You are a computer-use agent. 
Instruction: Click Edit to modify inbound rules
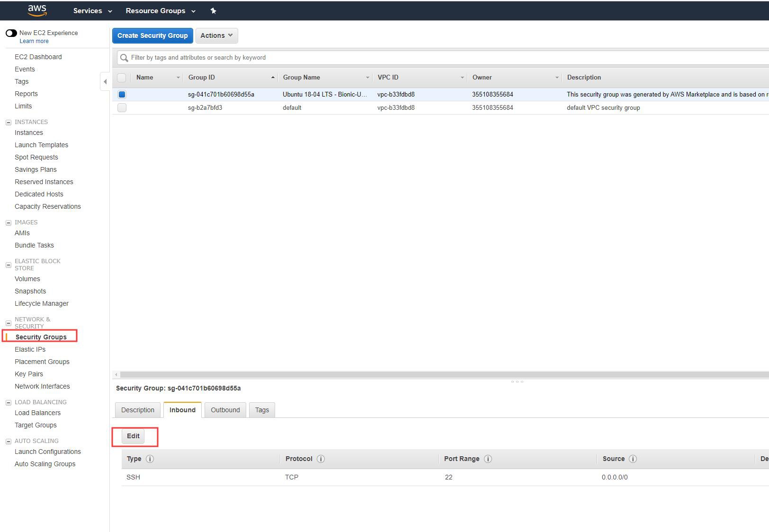point(133,436)
